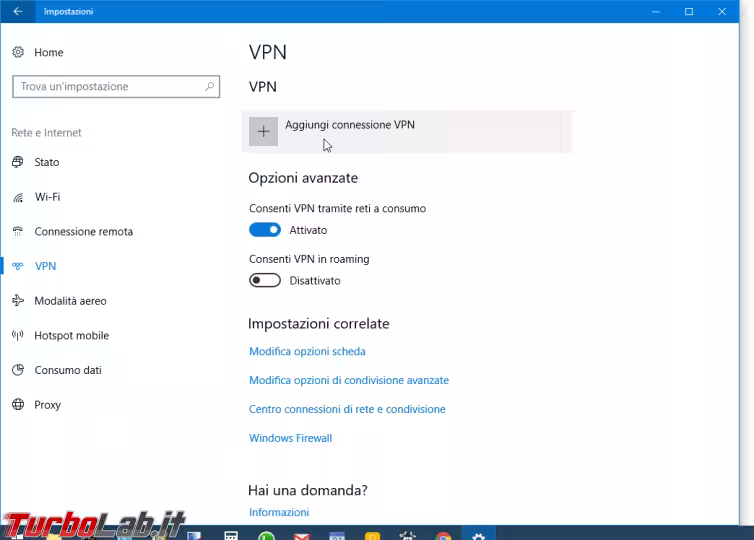
Task: Open Home settings page
Action: (x=49, y=52)
